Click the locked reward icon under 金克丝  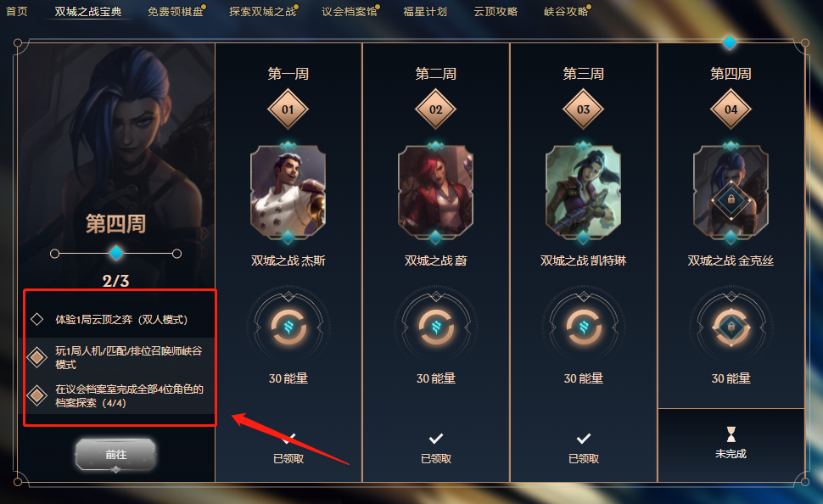(731, 327)
